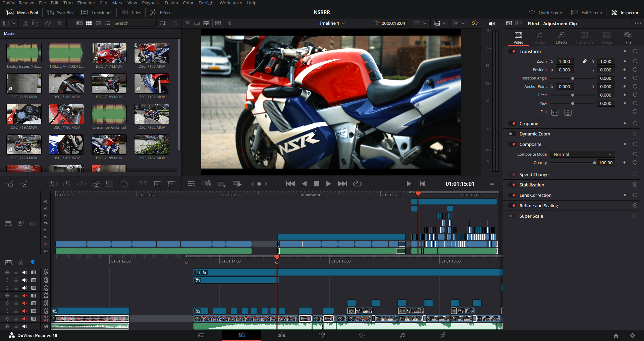Enable the Dynamic Zoom switch
The height and width of the screenshot is (341, 644).
(512, 134)
